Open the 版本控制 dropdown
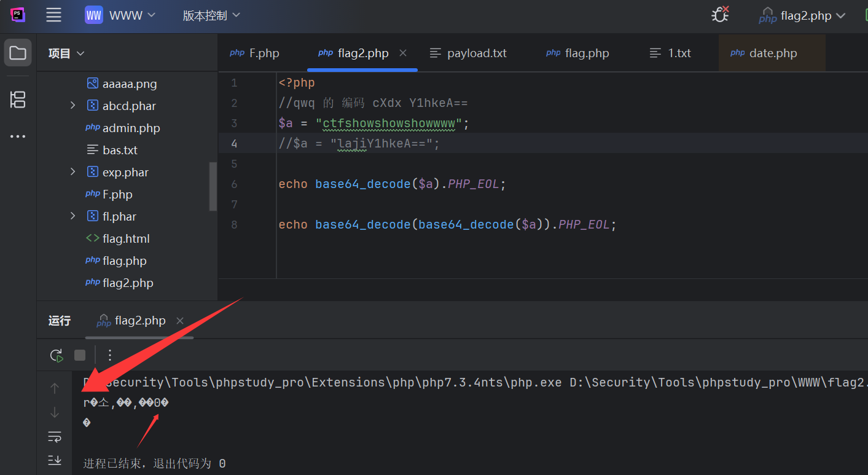868x475 pixels. click(x=211, y=15)
